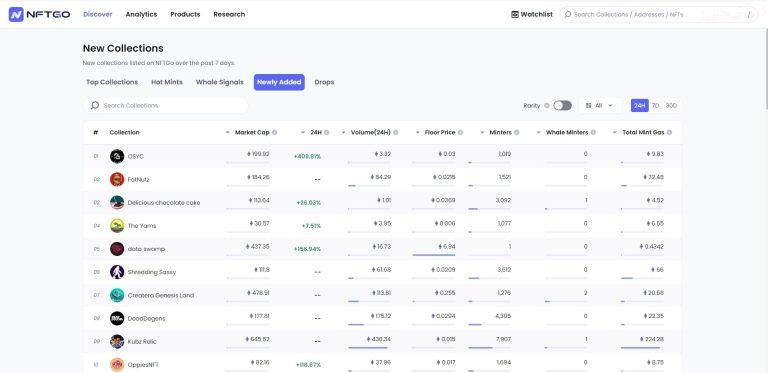Sort by Minters column arrow

pos(482,133)
